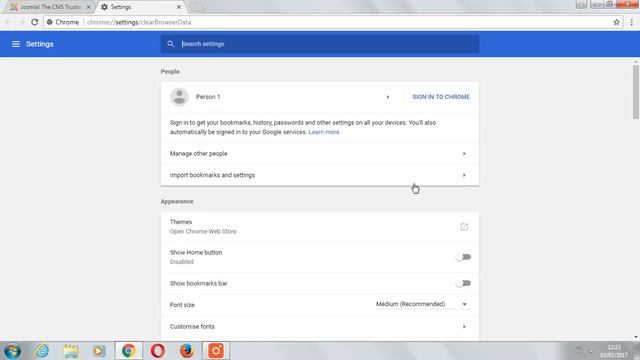Click the page vertical scrollbar thumb

tap(636, 92)
